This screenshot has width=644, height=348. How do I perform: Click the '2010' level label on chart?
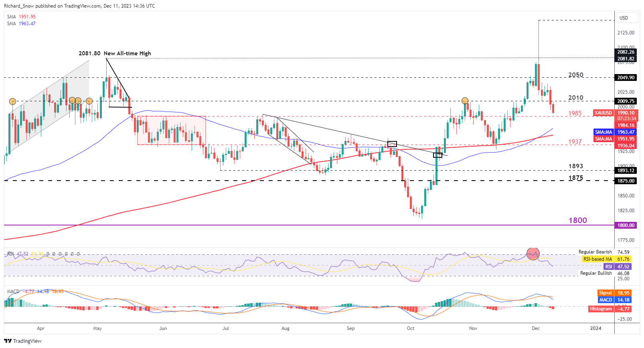[576, 98]
